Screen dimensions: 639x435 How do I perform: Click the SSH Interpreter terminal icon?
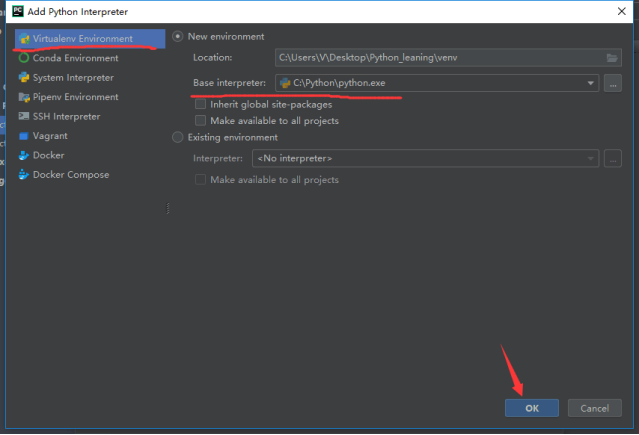tap(24, 116)
